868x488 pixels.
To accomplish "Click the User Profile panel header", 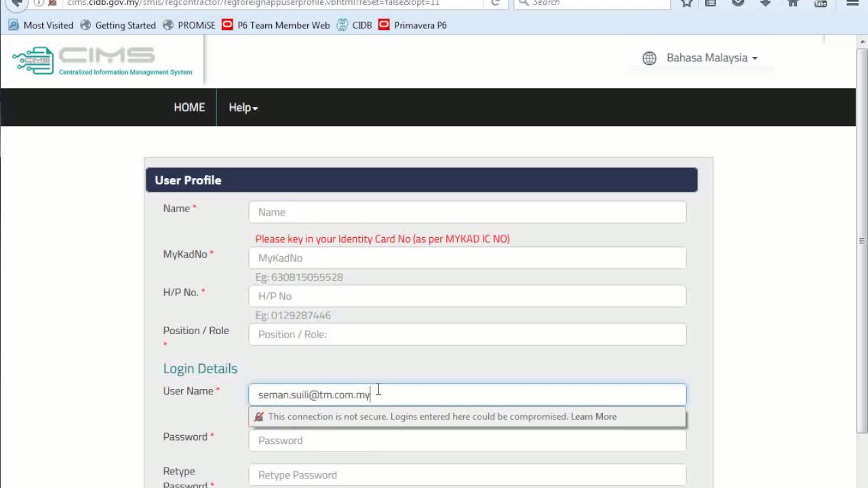I will click(421, 180).
